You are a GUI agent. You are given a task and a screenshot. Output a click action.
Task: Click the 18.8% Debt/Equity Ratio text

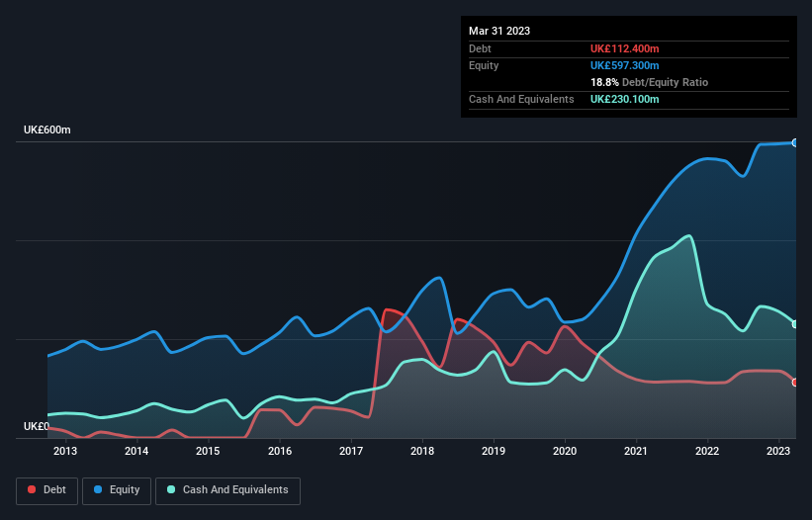point(649,82)
